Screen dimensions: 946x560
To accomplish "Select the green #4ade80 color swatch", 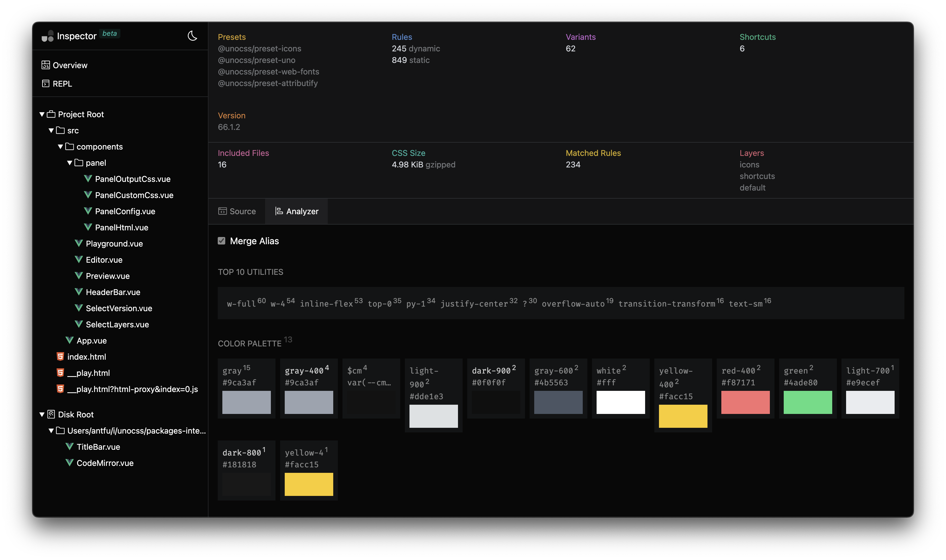I will pos(807,402).
